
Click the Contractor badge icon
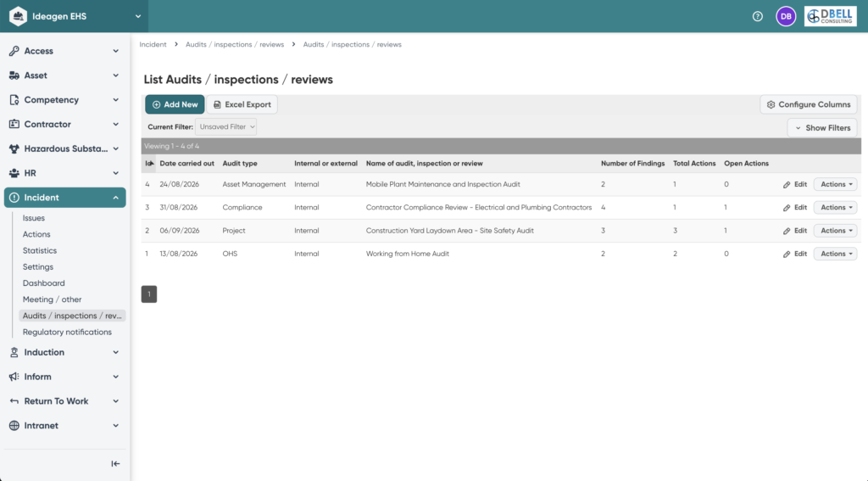[14, 124]
